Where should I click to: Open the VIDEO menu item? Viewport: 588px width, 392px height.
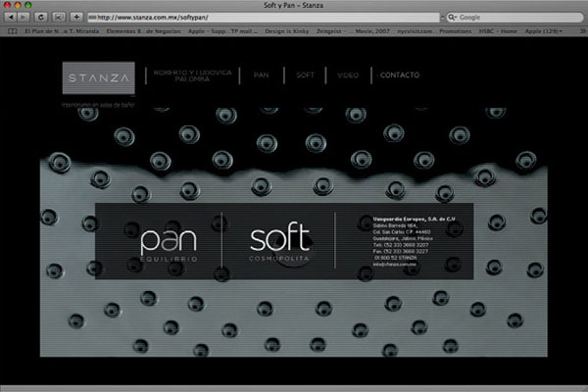pyautogui.click(x=348, y=75)
